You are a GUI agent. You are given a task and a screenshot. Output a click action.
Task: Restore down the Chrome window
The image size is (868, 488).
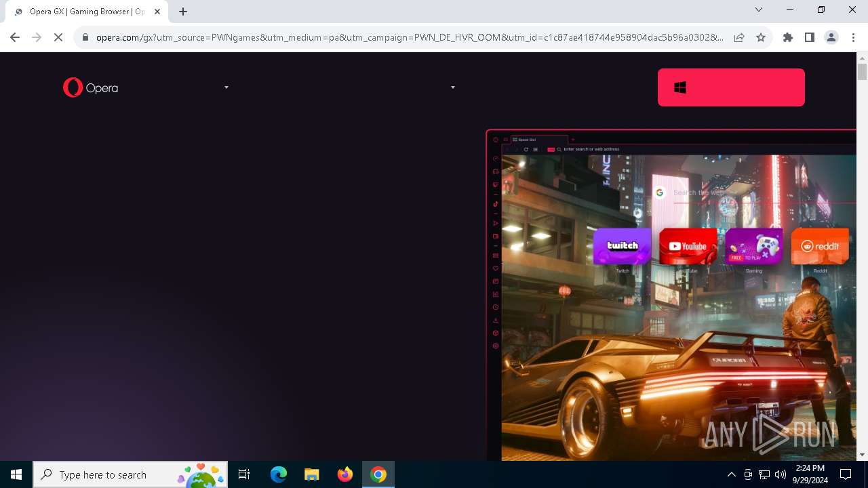[x=821, y=10]
